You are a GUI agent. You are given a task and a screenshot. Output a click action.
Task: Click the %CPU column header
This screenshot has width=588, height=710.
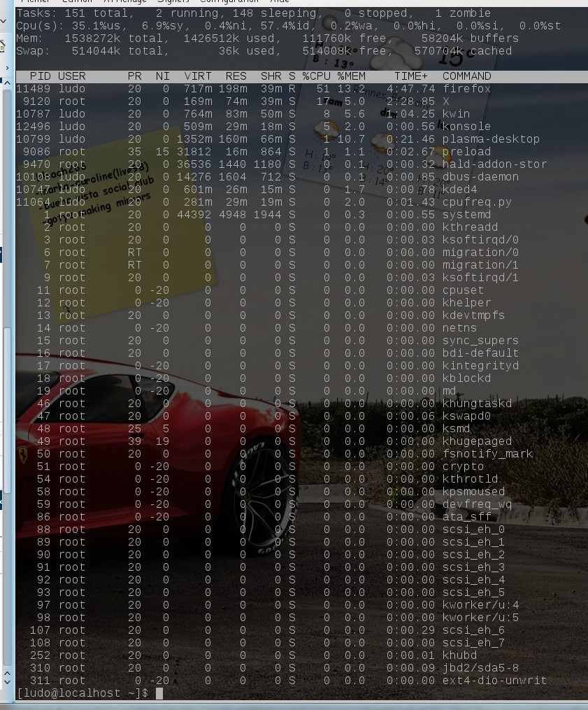pyautogui.click(x=317, y=76)
